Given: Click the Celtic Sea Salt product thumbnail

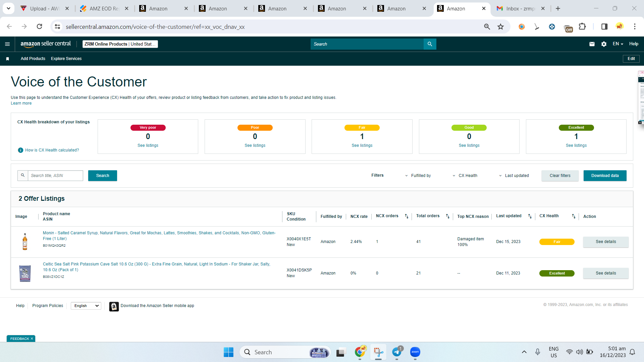Looking at the screenshot, I should point(25,273).
